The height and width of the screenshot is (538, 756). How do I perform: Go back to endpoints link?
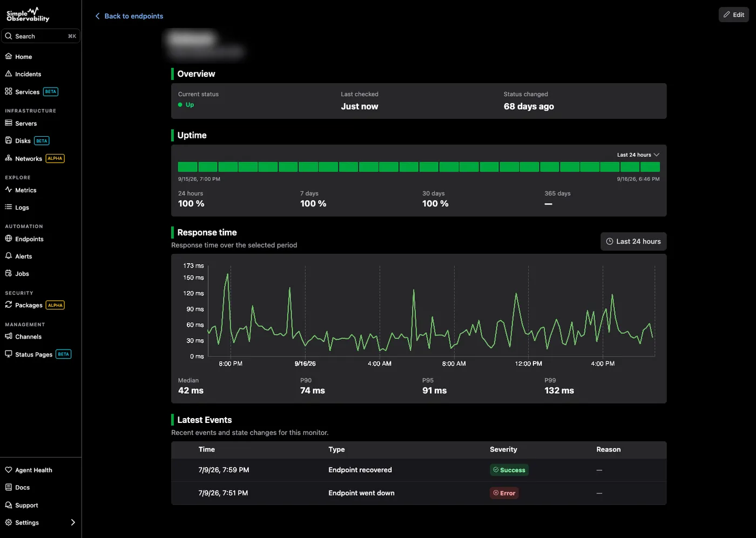point(129,16)
